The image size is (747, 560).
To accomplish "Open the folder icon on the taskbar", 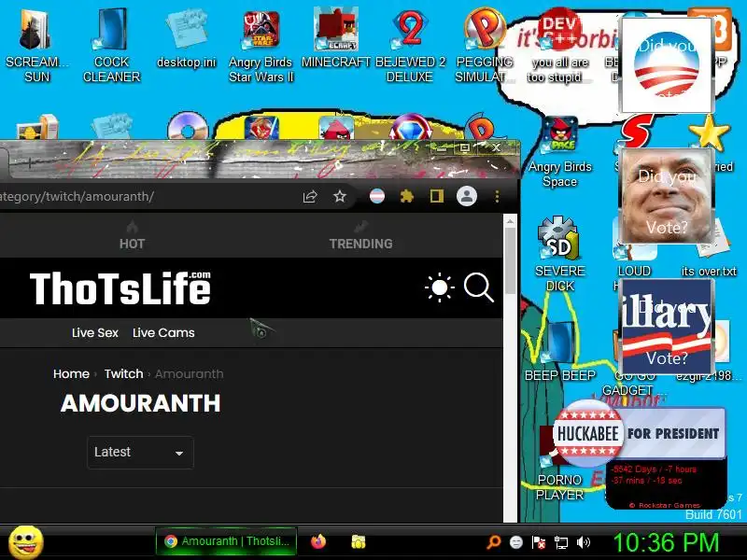I will pyautogui.click(x=359, y=541).
